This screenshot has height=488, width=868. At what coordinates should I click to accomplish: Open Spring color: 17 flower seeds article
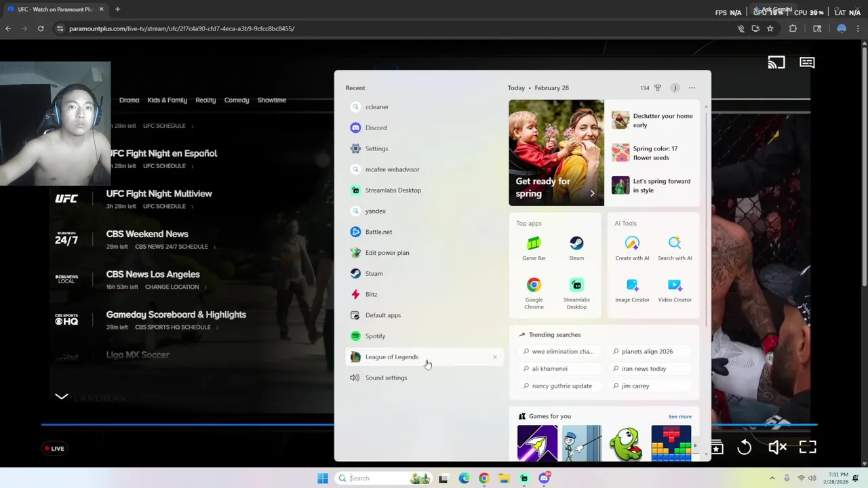(x=654, y=153)
